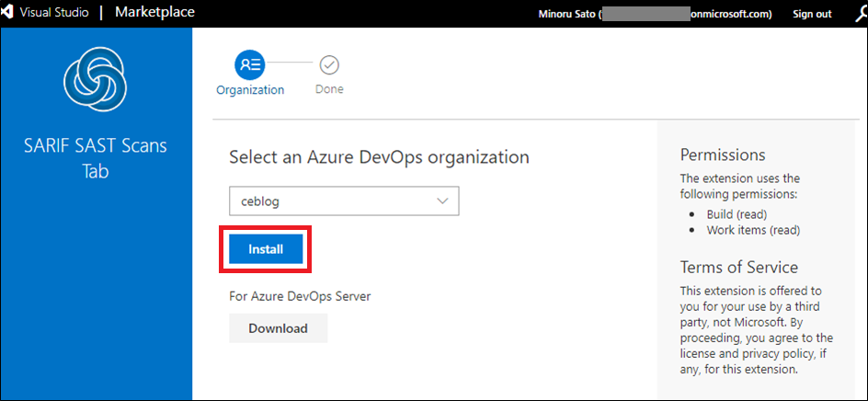Image resolution: width=868 pixels, height=401 pixels.
Task: Click the Sign out link
Action: point(812,14)
